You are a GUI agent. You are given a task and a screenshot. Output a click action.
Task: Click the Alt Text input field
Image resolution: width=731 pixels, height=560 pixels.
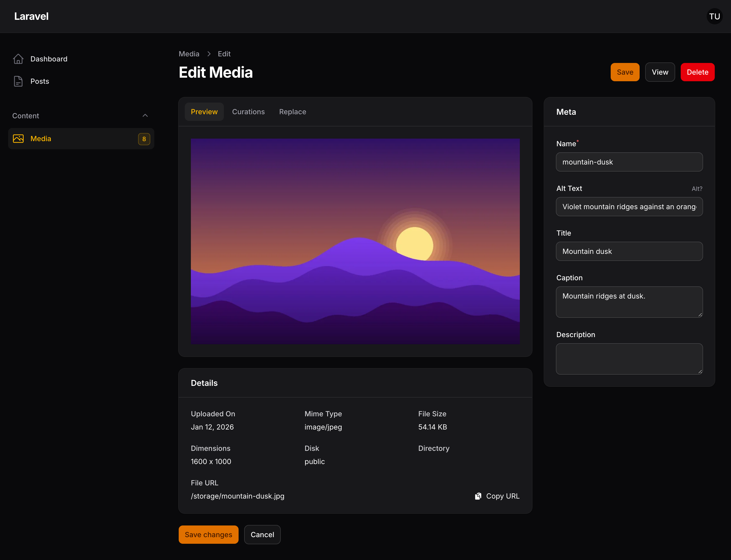(x=629, y=207)
